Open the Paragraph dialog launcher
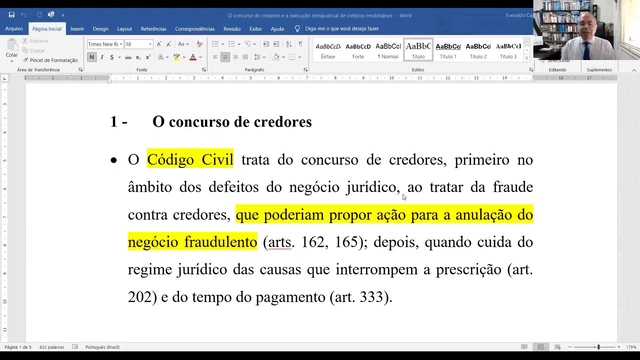Screen dimensions: 640x360 [305, 70]
